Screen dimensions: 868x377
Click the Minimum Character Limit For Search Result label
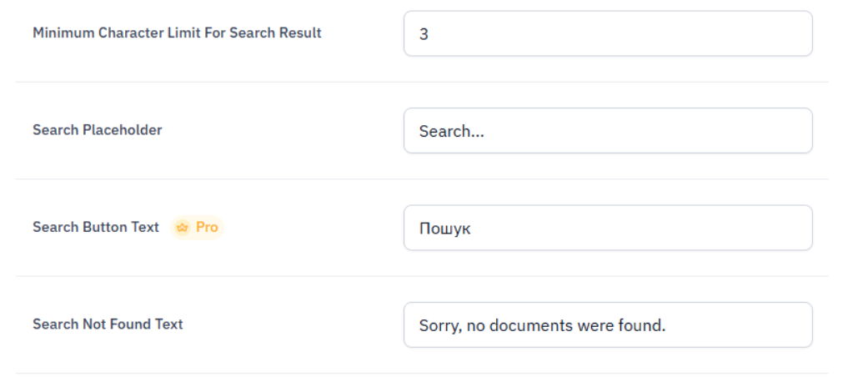click(x=177, y=33)
